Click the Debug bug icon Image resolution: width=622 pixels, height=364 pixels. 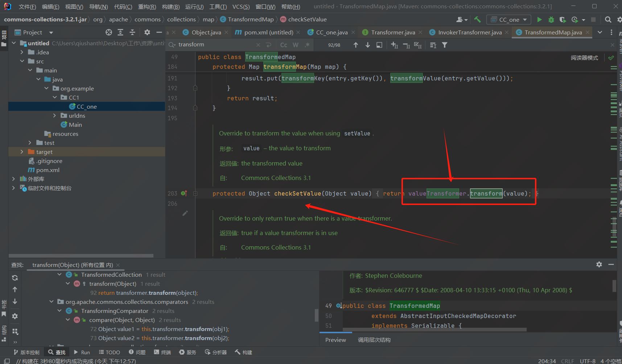click(x=551, y=20)
